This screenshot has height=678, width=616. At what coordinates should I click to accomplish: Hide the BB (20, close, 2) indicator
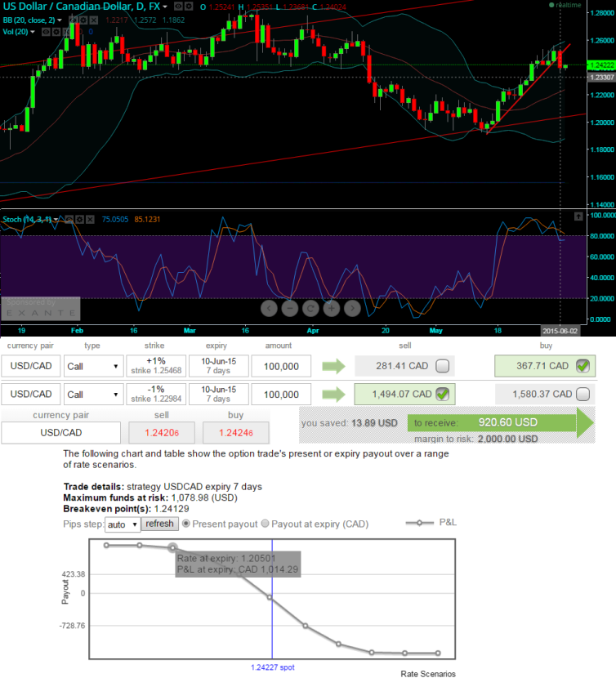(x=73, y=20)
